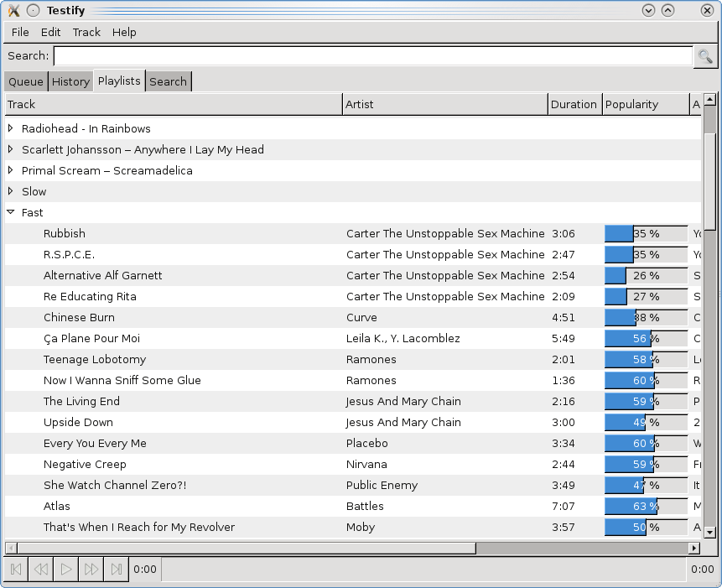Click inside the Search text field

(x=373, y=56)
